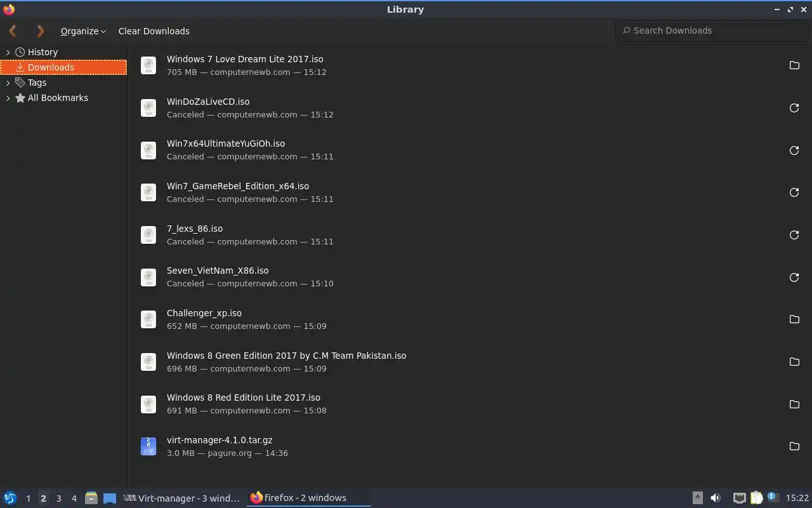Image resolution: width=812 pixels, height=508 pixels.
Task: Focus the Search Downloads field
Action: (712, 30)
